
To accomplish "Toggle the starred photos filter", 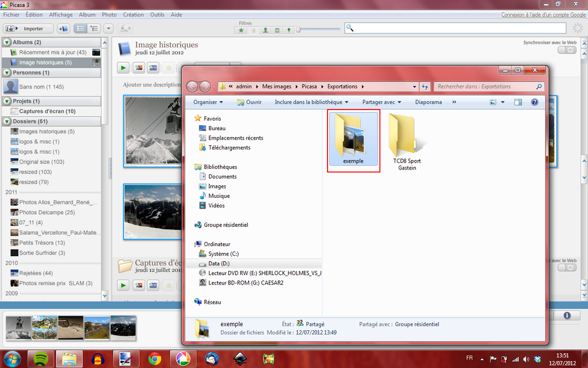I will [241, 30].
